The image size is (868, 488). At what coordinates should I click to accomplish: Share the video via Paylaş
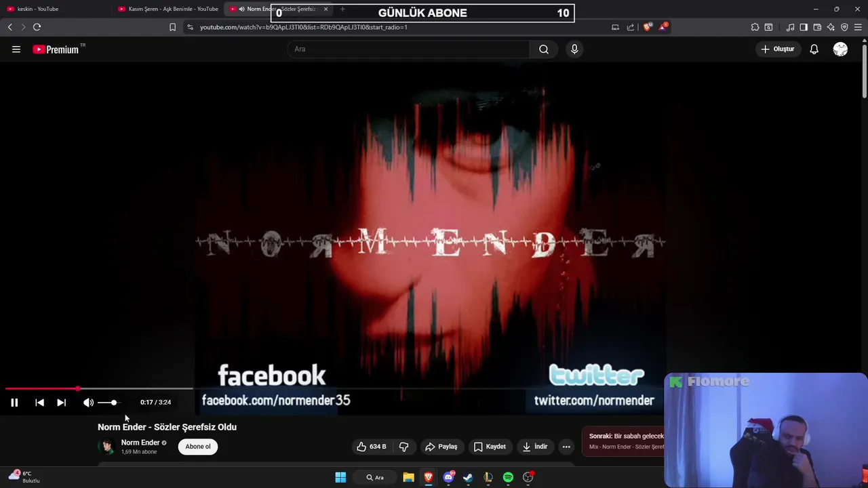[x=441, y=447]
